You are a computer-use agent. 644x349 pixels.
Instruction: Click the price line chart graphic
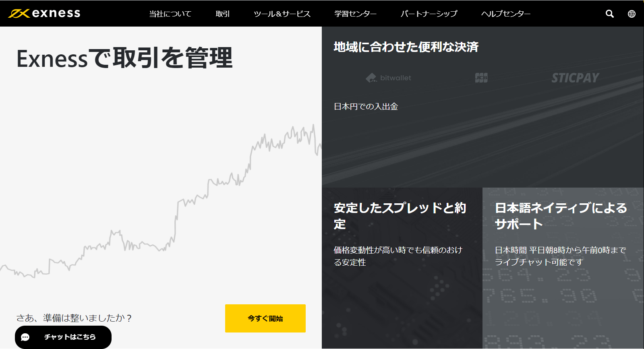(161, 201)
